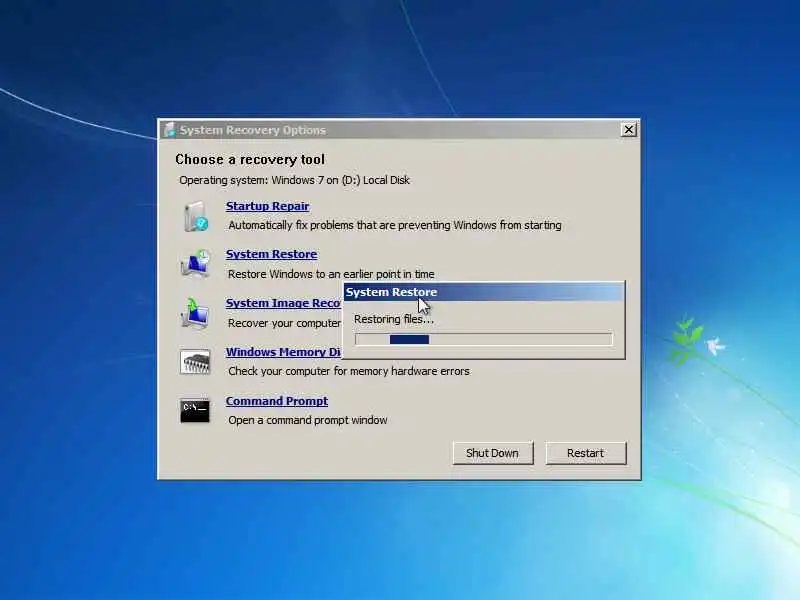
Task: Click the System Recovery Options title bar icon
Action: [x=170, y=130]
